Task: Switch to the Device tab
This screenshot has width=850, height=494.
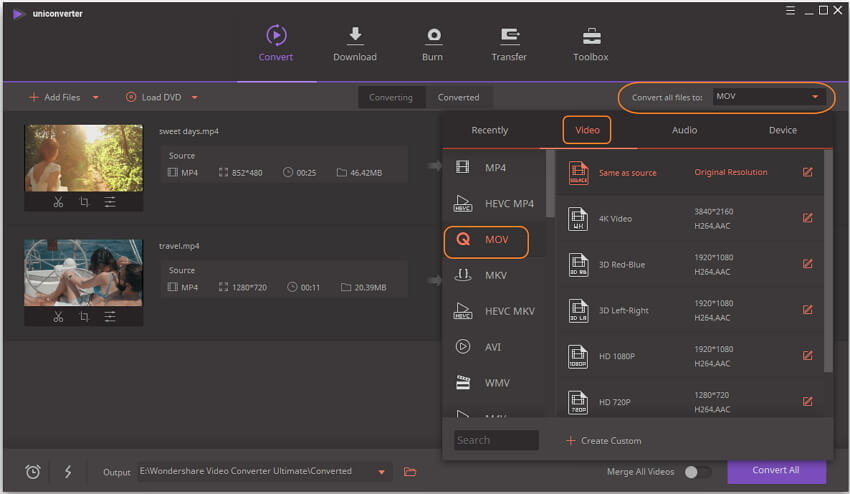Action: coord(783,130)
